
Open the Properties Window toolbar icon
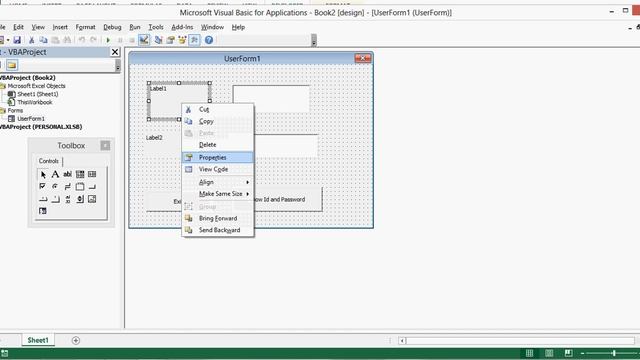170,40
